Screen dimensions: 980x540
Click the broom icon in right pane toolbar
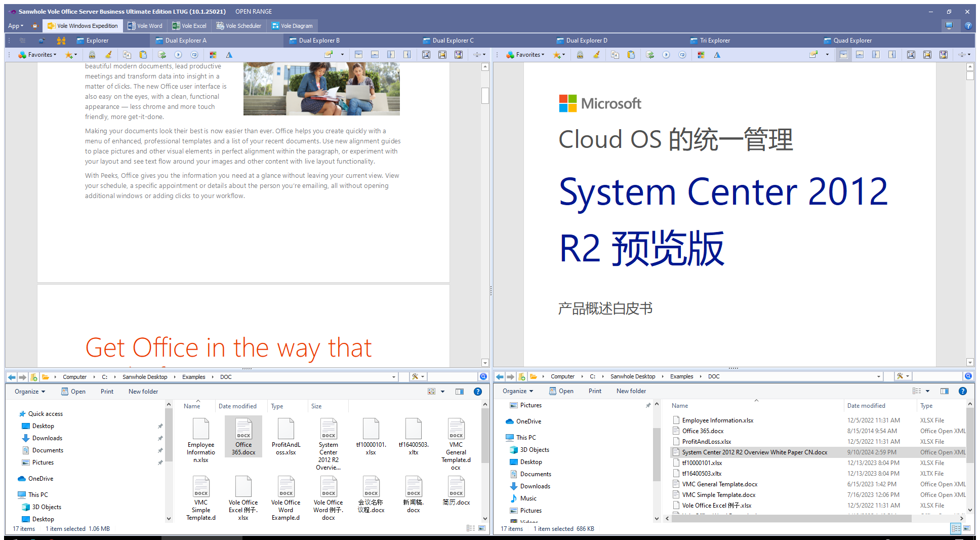(596, 55)
